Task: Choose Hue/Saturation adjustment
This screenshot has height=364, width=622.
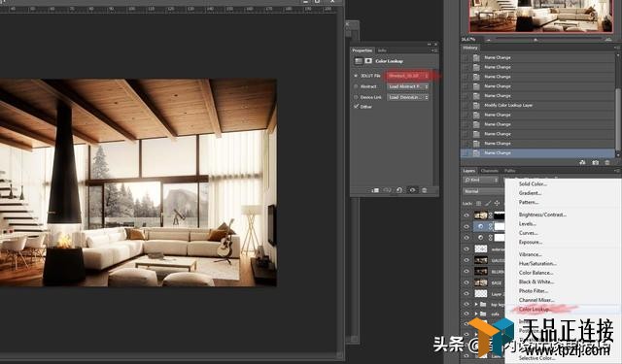Action: coord(537,263)
